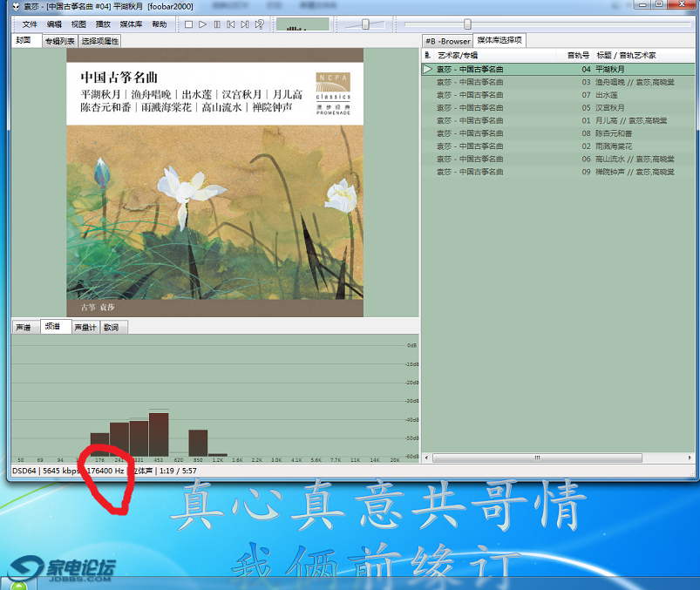Open the #B -Browser tab
700x590 pixels.
(x=447, y=41)
